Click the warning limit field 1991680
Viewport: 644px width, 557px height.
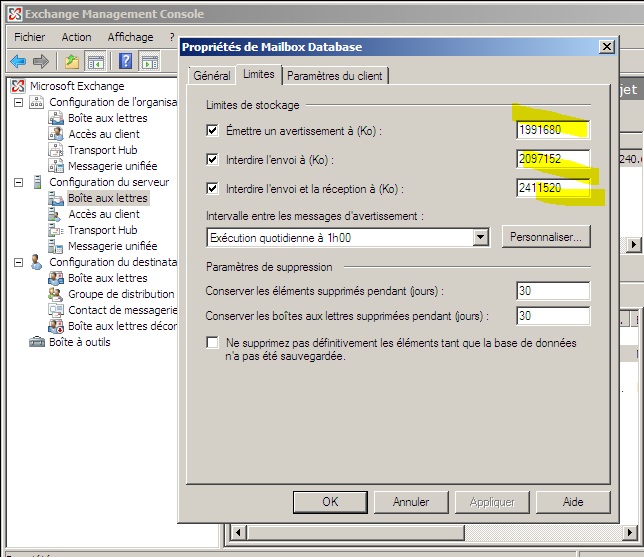point(553,130)
